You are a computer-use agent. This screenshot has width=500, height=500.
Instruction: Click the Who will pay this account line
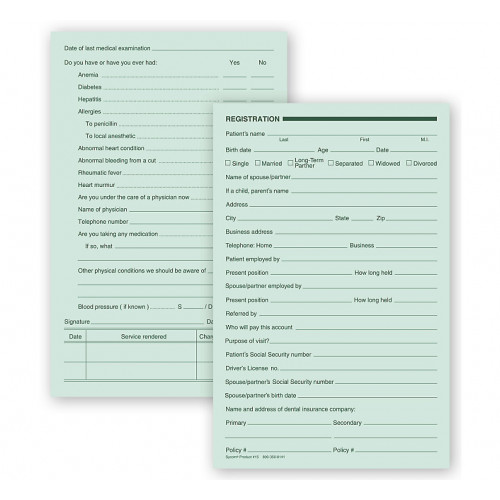[366, 328]
